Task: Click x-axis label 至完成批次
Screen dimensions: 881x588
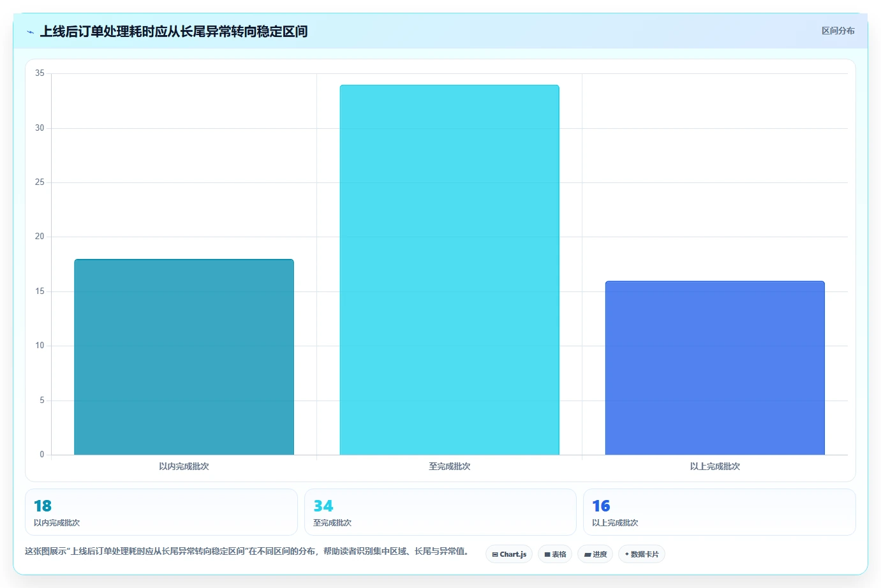Action: (x=449, y=466)
